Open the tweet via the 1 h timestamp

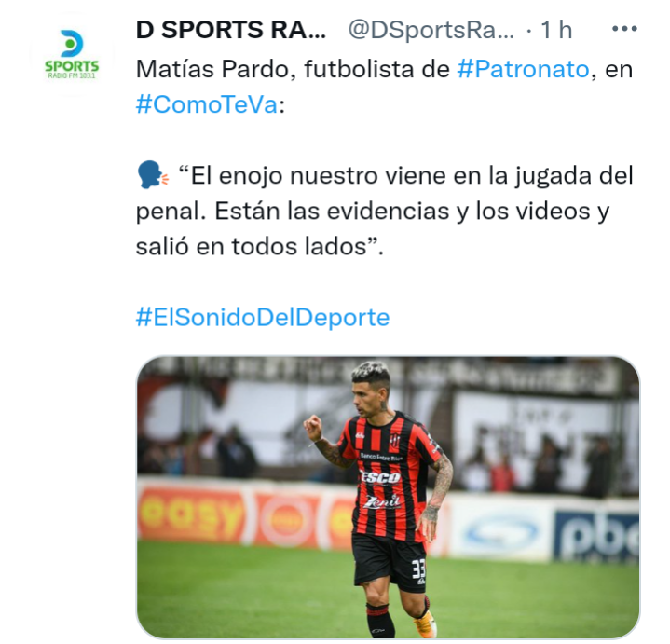pos(556,30)
